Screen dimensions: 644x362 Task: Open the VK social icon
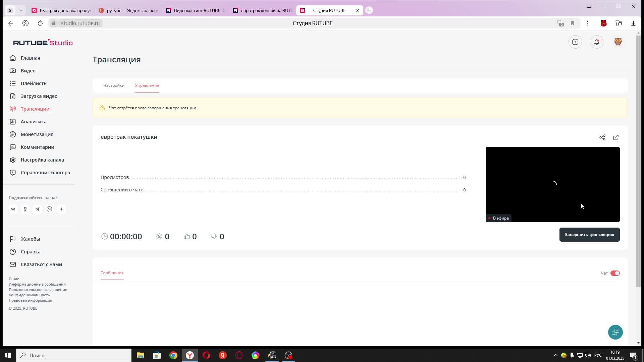[x=13, y=209]
